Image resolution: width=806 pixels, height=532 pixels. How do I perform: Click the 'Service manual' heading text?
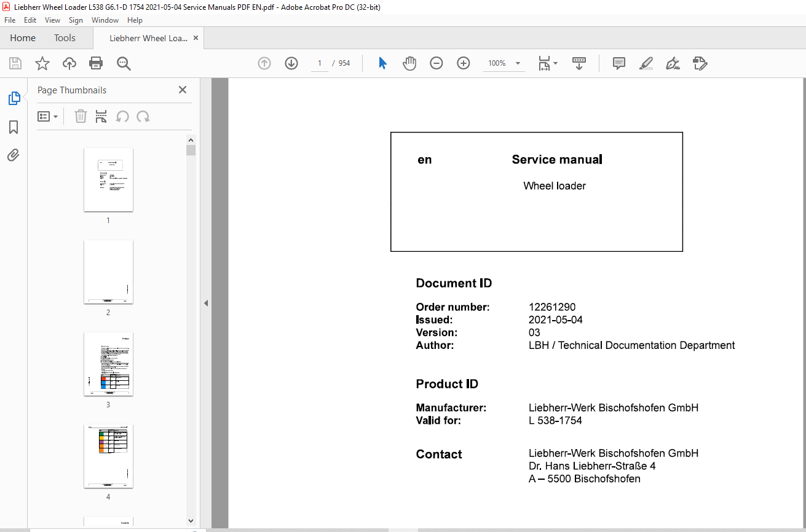(557, 160)
